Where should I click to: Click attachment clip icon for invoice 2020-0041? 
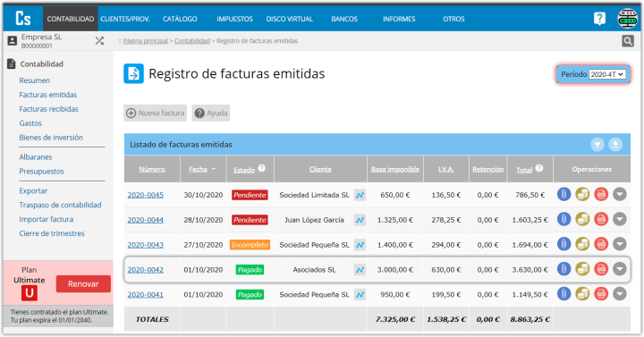click(563, 293)
